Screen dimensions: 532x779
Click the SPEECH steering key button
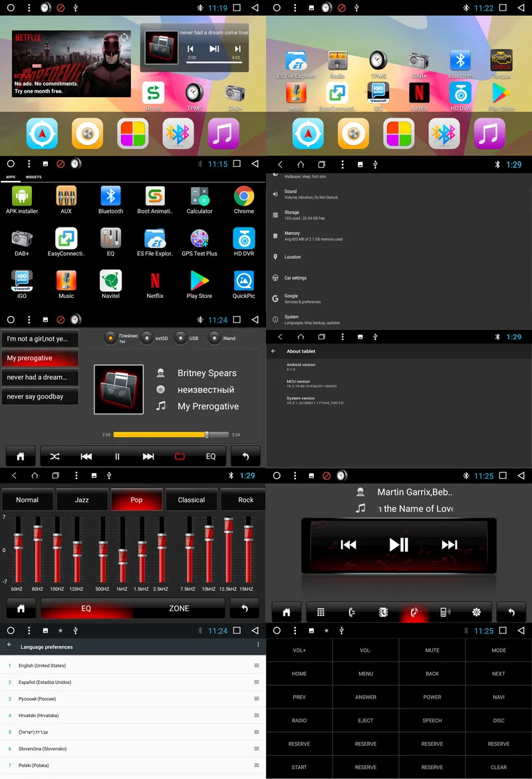432,720
